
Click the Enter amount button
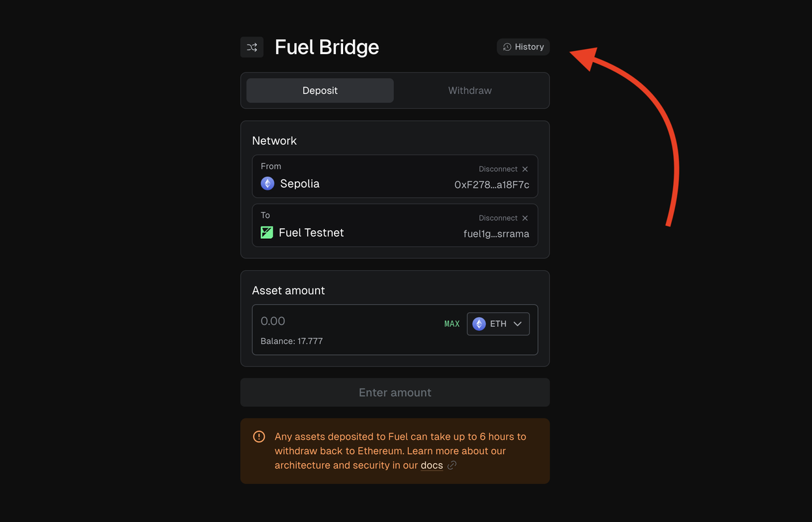pyautogui.click(x=395, y=393)
